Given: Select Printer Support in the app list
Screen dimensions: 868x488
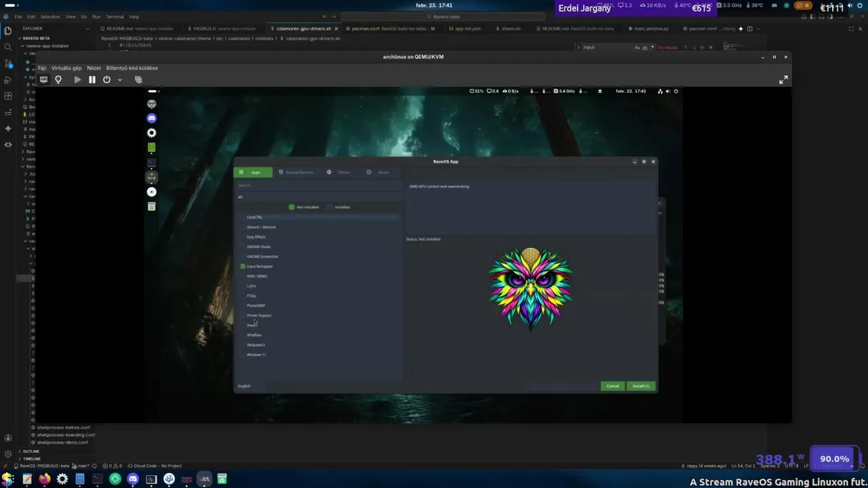Looking at the screenshot, I should point(259,315).
